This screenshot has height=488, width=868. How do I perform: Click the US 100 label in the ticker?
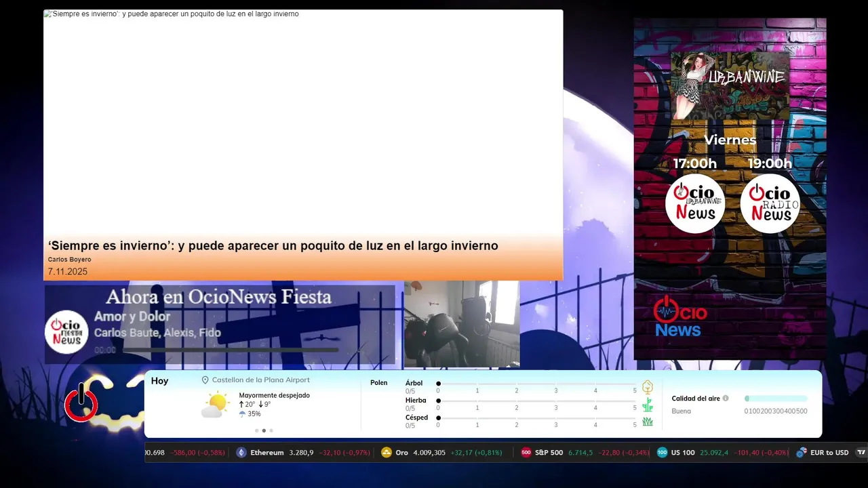click(x=683, y=453)
